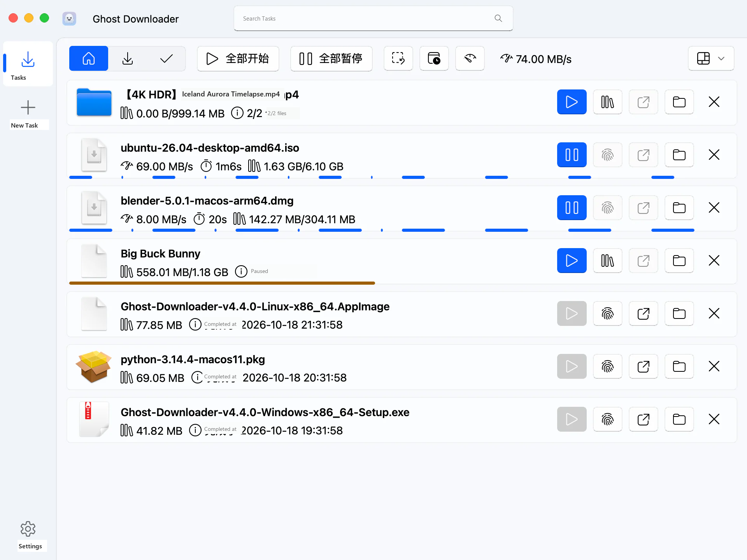Click the 74.00 MB/s total speed indicator
Viewport: 747px width, 560px height.
tap(536, 59)
